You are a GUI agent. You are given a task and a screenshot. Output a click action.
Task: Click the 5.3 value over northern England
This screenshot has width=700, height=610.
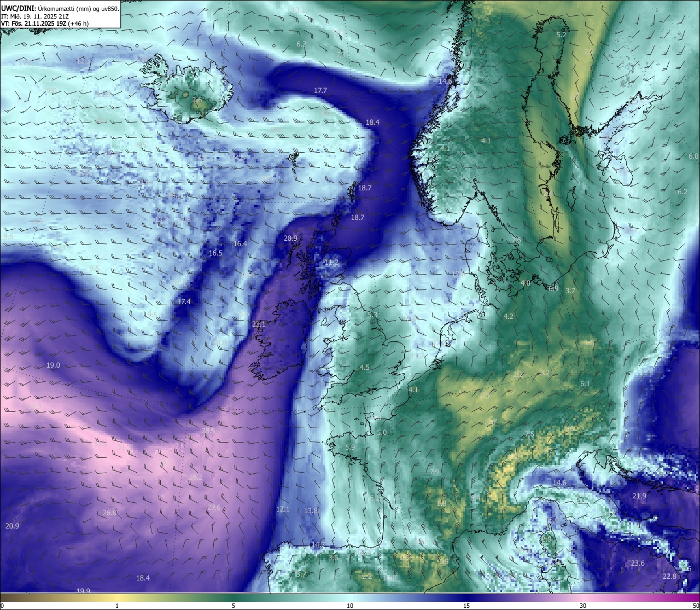(372, 315)
